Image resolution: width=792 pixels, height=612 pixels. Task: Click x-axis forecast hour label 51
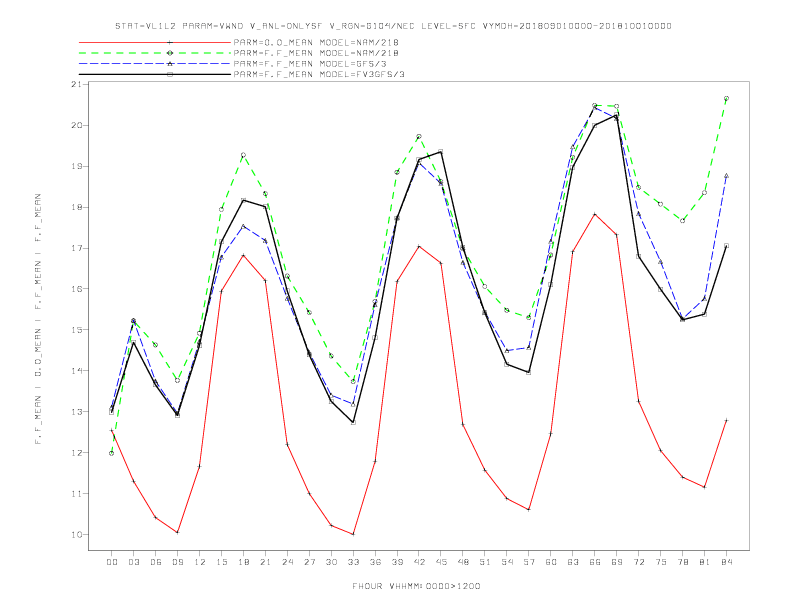(x=485, y=562)
